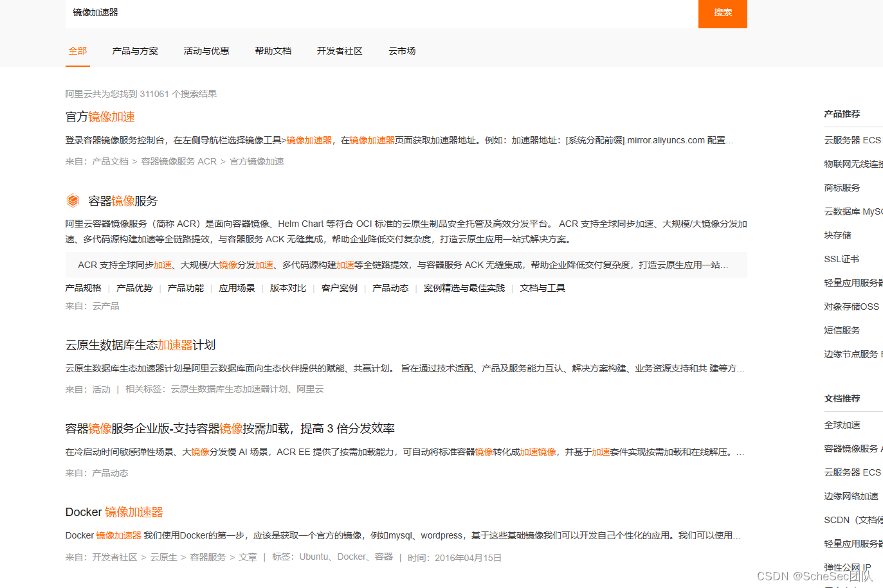Open 商标服务 in the product recommendations
Viewport: 883px width, 588px height.
pos(842,188)
